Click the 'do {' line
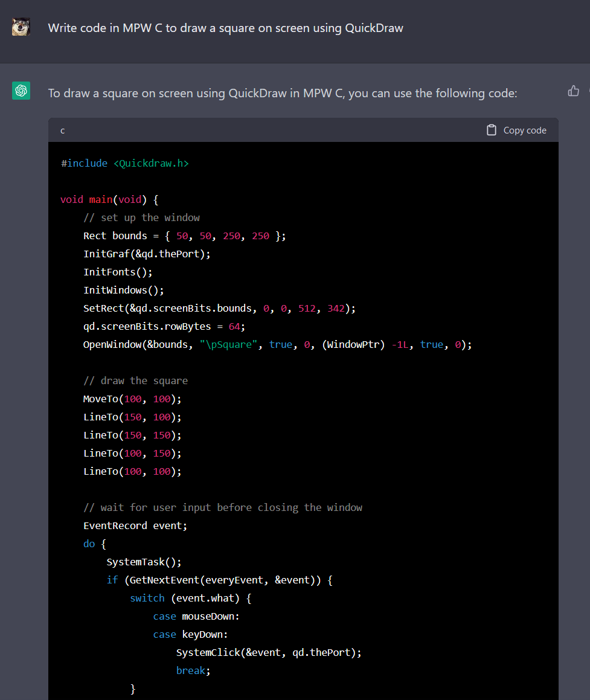This screenshot has width=590, height=700. point(95,544)
